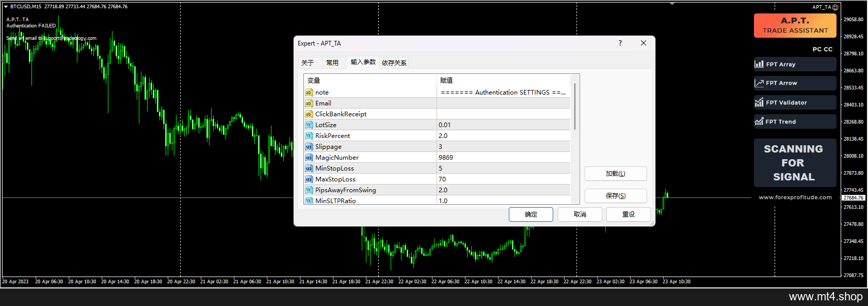Click the 加载(L) button
Screen dimensions: 868x306
pyautogui.click(x=616, y=174)
